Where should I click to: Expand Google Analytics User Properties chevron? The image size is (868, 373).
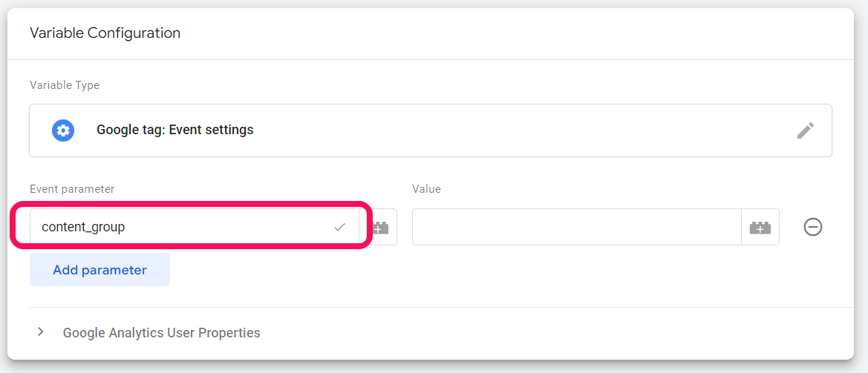[x=42, y=332]
